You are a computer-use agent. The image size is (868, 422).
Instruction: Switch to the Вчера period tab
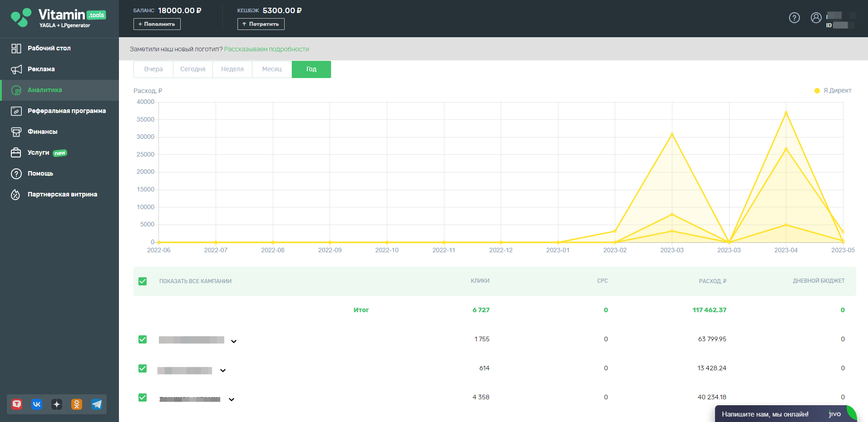(x=153, y=69)
